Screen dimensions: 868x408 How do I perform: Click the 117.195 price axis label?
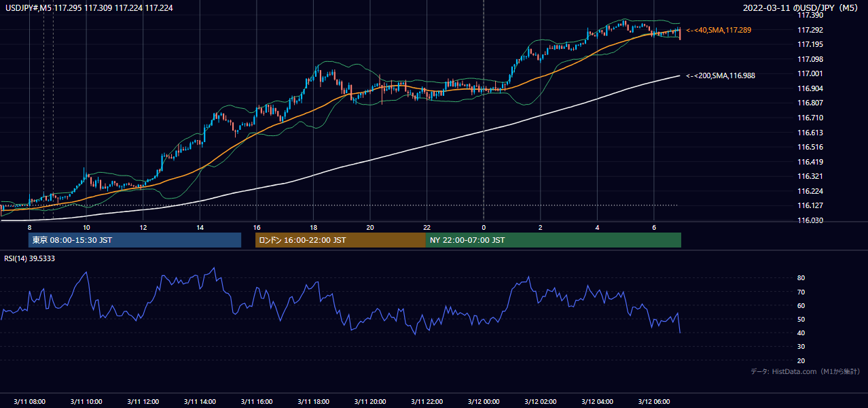[810, 44]
